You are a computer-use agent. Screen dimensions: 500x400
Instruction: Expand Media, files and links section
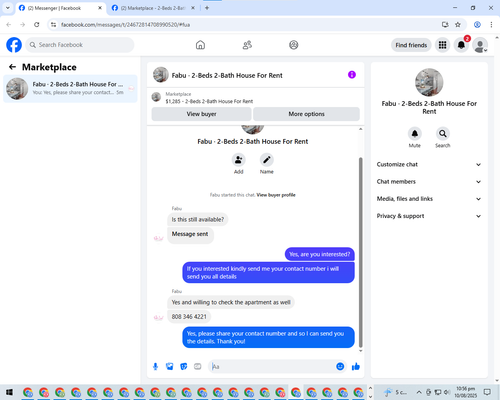click(429, 199)
